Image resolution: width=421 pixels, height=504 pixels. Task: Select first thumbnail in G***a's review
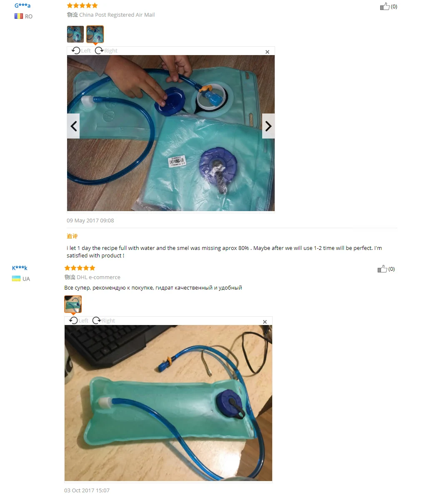tap(75, 34)
